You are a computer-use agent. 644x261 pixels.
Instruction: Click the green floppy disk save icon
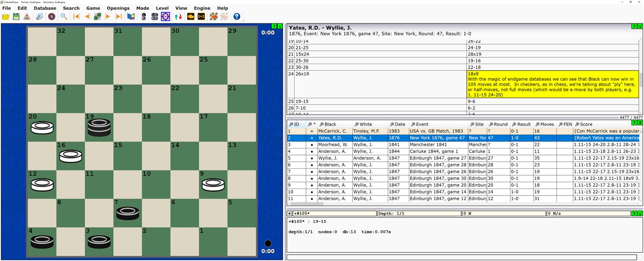(x=16, y=17)
